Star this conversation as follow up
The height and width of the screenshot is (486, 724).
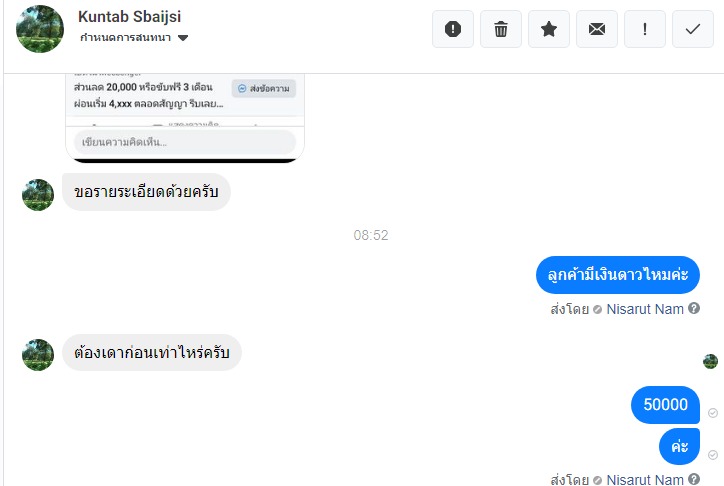549,29
